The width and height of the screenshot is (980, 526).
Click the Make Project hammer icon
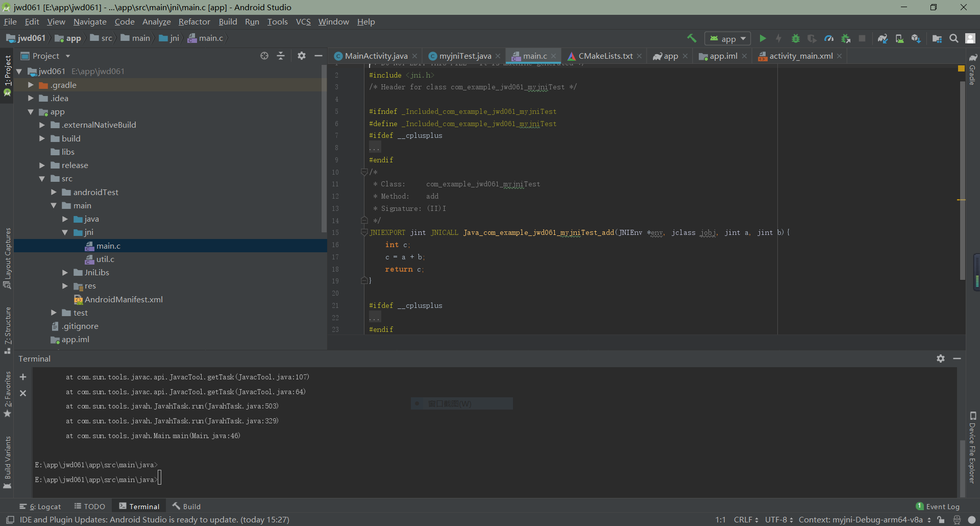[692, 38]
